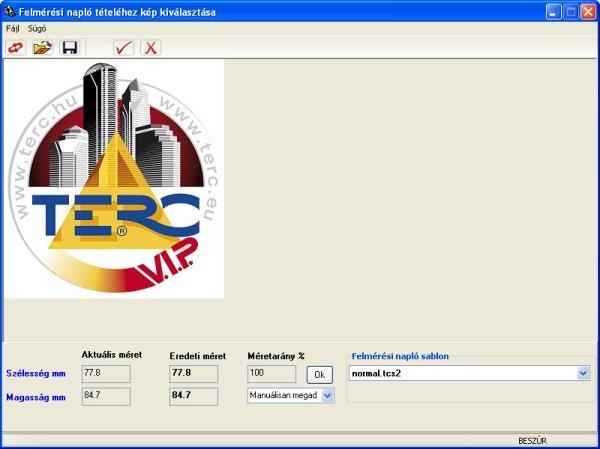600x449 pixels.
Task: Open an image file via folder icon
Action: coord(42,48)
